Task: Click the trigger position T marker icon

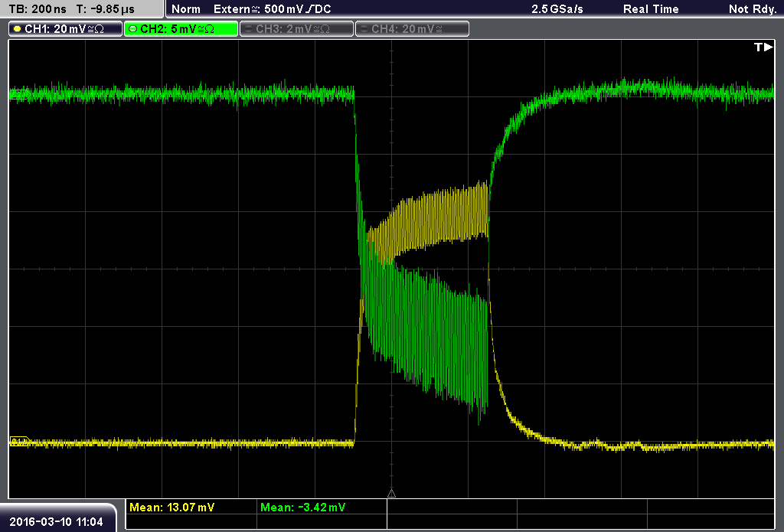Action: pyautogui.click(x=763, y=47)
